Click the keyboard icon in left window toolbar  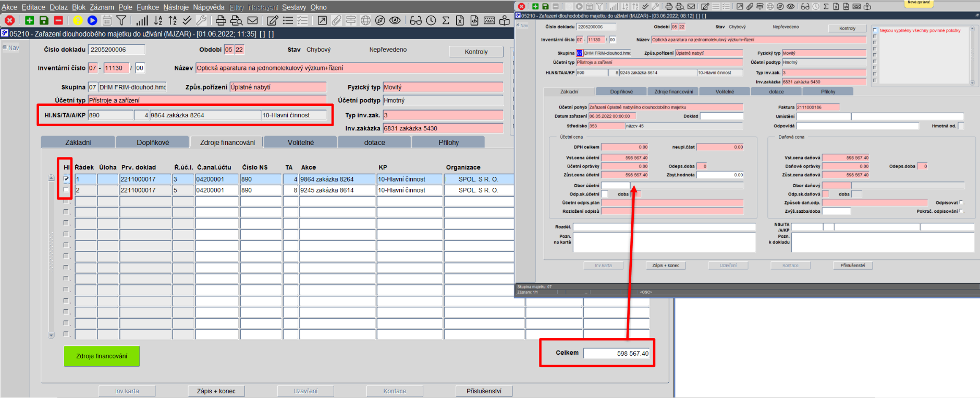489,20
